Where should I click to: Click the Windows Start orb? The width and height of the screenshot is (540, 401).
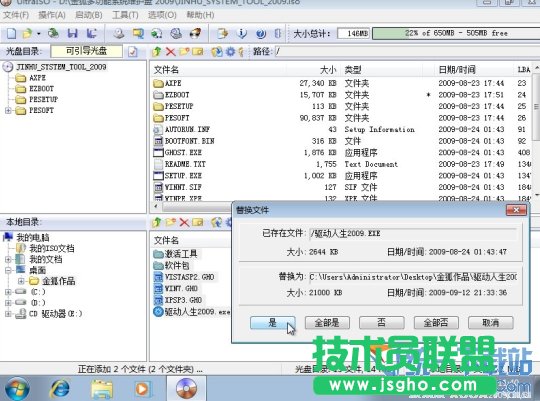(17, 389)
